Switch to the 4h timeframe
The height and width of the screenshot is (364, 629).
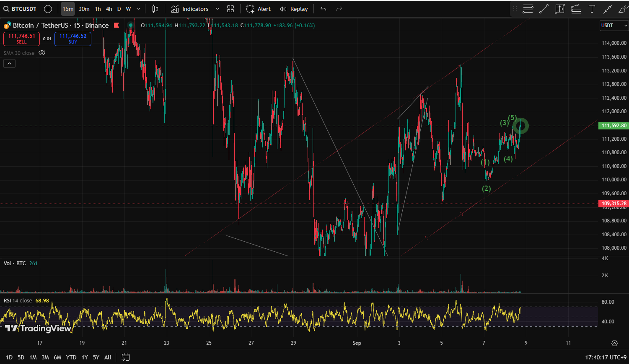pyautogui.click(x=109, y=9)
